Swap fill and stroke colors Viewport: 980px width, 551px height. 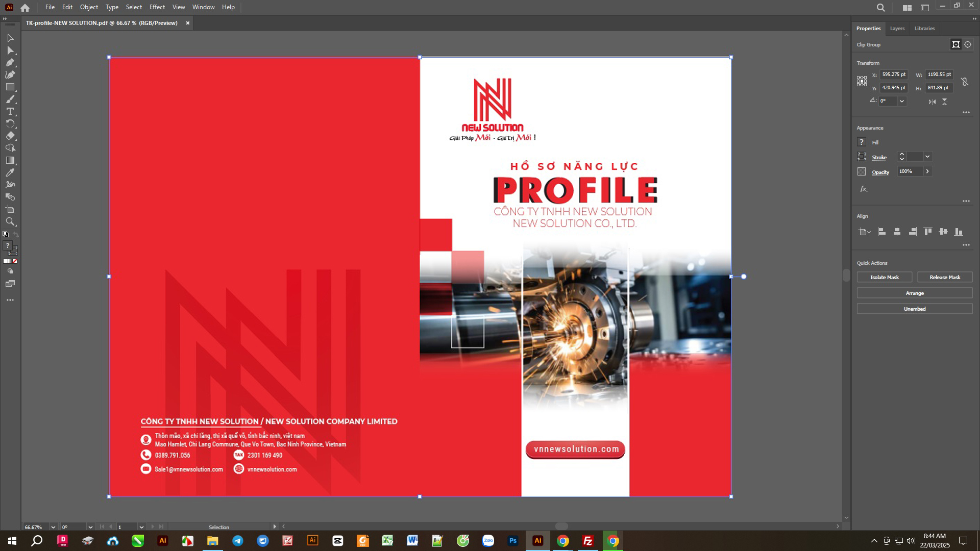tap(15, 235)
